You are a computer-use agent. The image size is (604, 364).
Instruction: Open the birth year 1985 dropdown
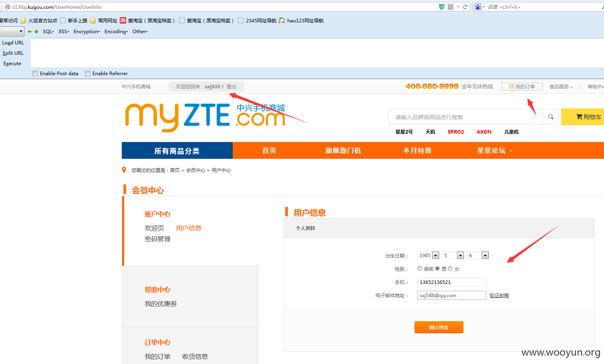[428, 256]
